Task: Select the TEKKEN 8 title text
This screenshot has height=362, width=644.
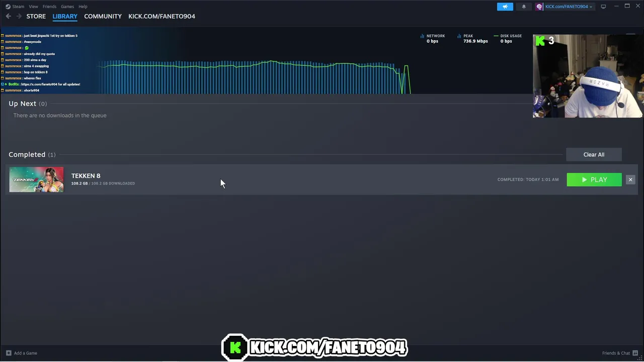Action: (86, 175)
